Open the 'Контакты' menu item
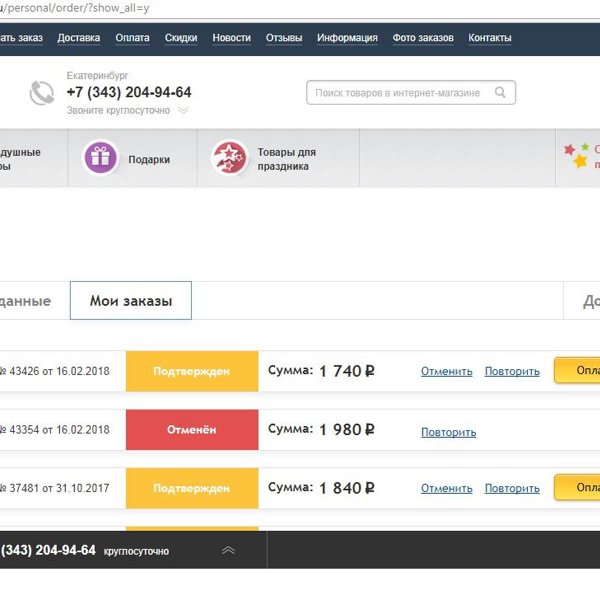 [x=490, y=38]
